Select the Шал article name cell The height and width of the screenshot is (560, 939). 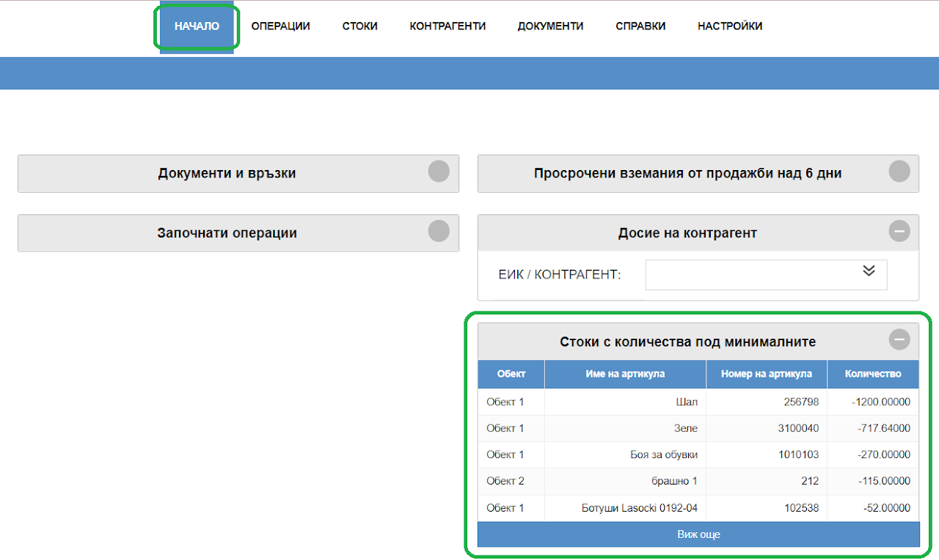pyautogui.click(x=625, y=402)
